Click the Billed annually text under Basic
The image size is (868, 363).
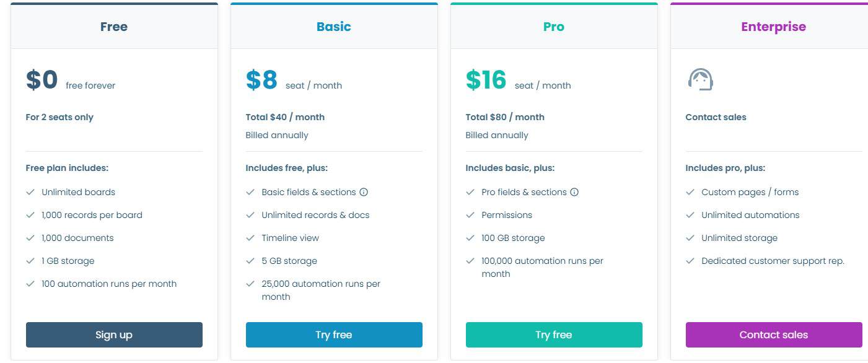click(x=277, y=135)
